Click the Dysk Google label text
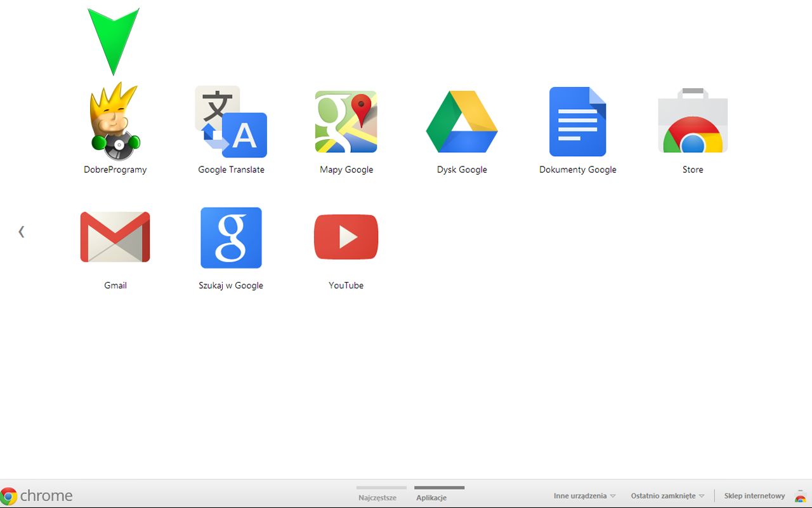Image resolution: width=812 pixels, height=508 pixels. [x=462, y=170]
